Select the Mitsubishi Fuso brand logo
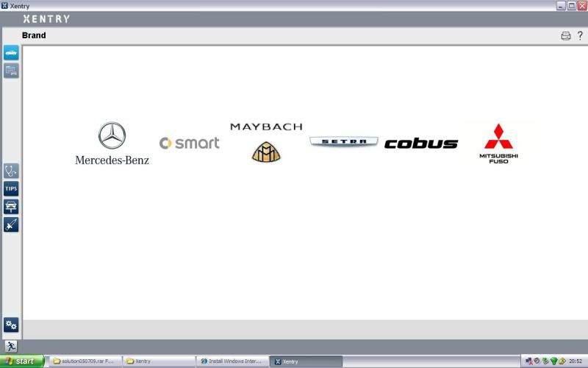 pos(498,144)
